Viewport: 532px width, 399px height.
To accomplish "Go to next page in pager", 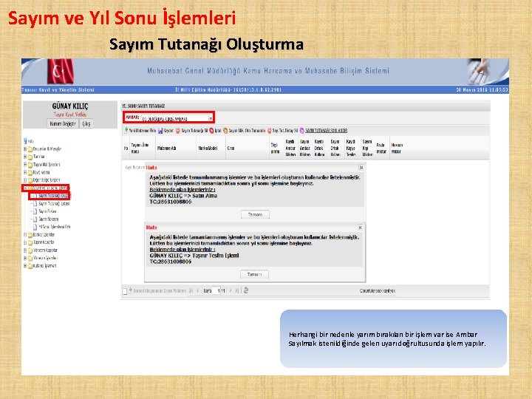I will 231,291.
